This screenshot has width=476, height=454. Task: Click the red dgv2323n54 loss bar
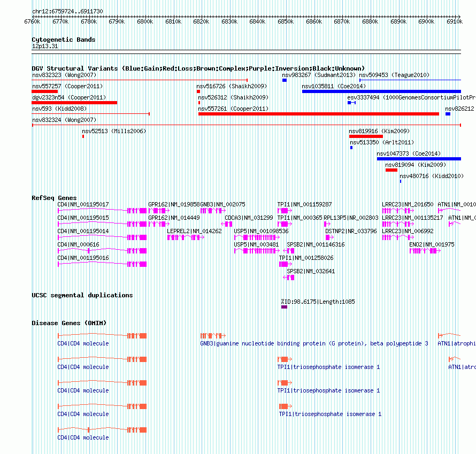click(74, 103)
